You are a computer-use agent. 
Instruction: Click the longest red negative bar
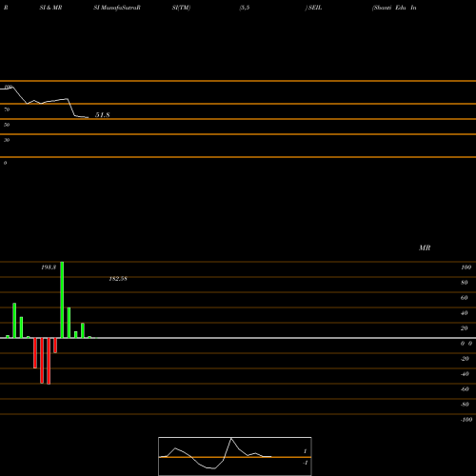[49, 361]
